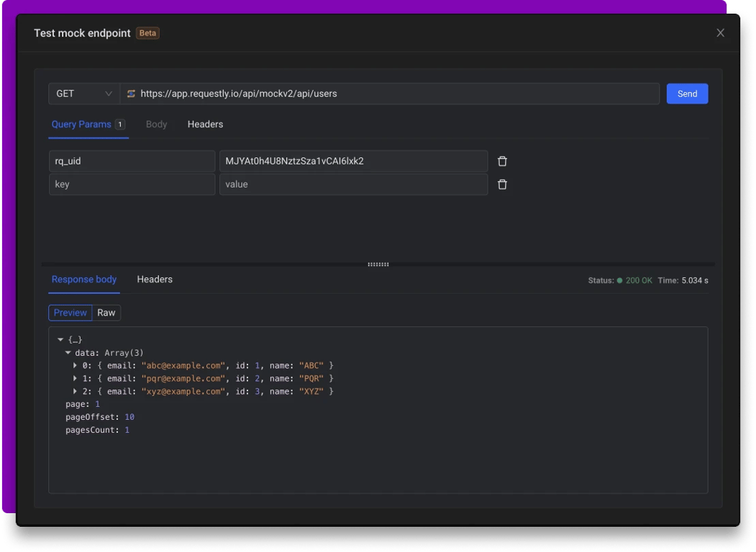756x552 pixels.
Task: Switch to response Headers tab
Action: point(155,280)
